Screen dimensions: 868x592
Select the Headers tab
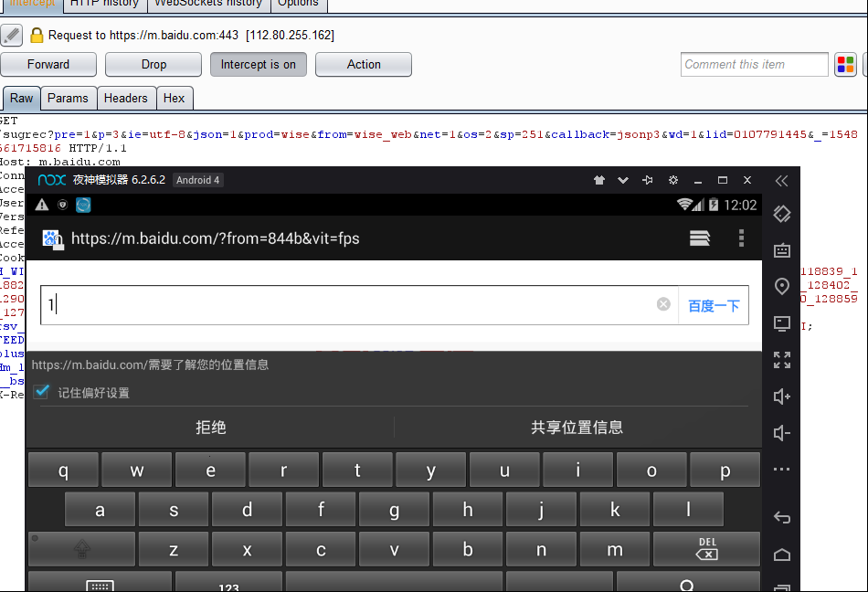pyautogui.click(x=126, y=98)
